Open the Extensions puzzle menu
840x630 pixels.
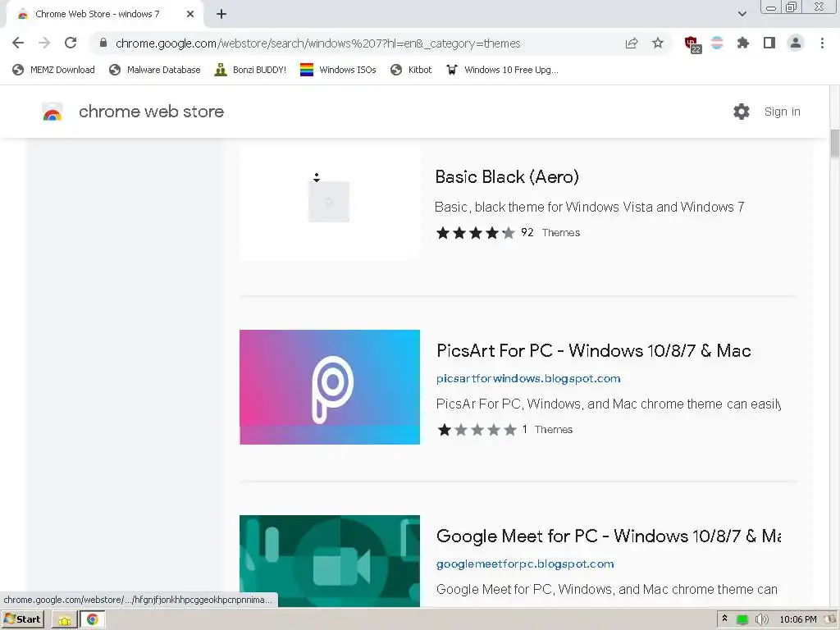[x=743, y=43]
